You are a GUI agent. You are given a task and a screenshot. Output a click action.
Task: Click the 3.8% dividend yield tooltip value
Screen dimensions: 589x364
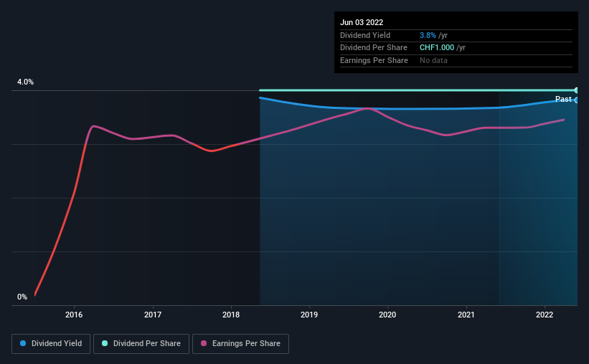click(428, 35)
